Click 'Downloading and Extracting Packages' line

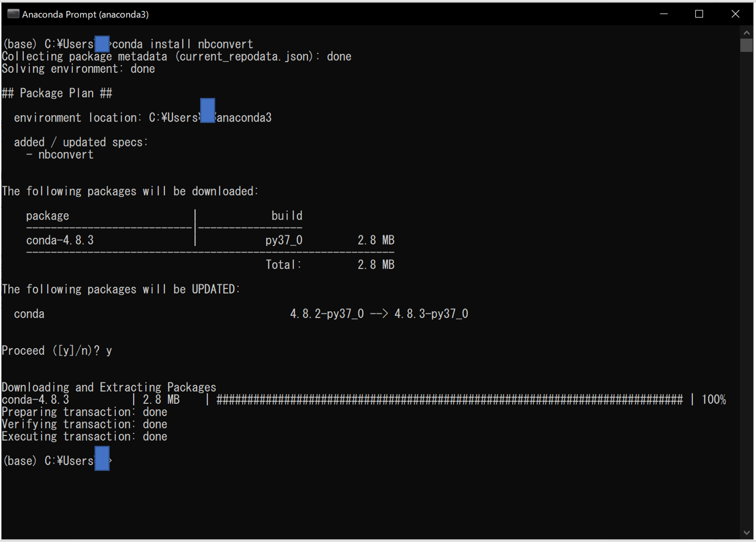pyautogui.click(x=109, y=387)
